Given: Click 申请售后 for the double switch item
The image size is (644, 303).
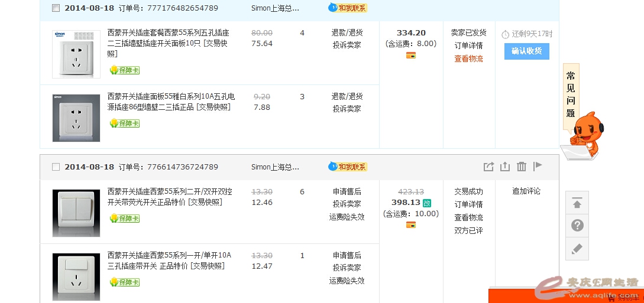Looking at the screenshot, I should (347, 191).
